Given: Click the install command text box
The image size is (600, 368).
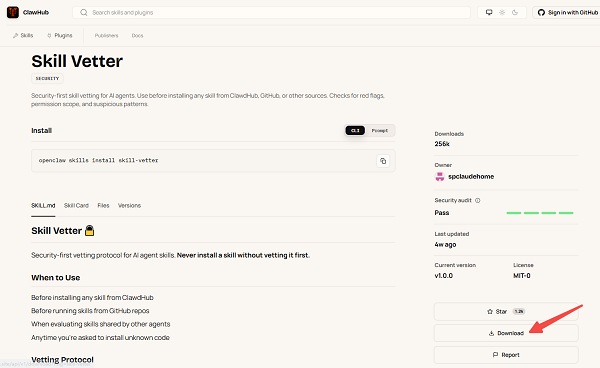Looking at the screenshot, I should (x=213, y=161).
